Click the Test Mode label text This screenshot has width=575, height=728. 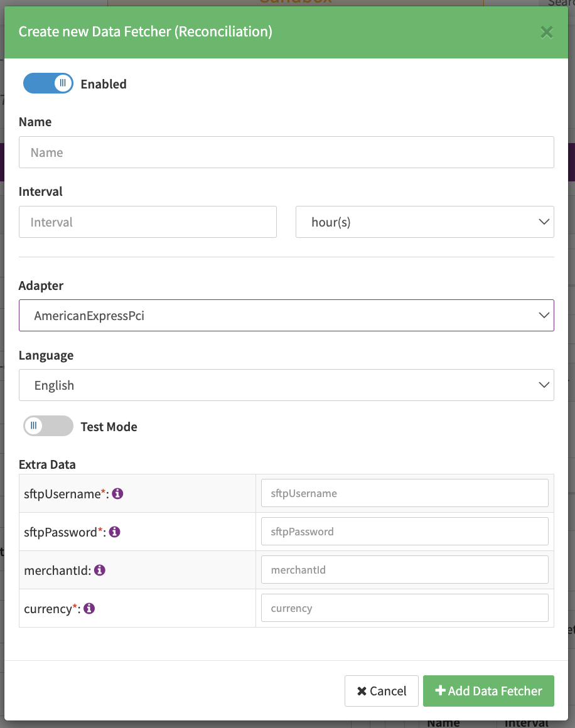coord(109,427)
